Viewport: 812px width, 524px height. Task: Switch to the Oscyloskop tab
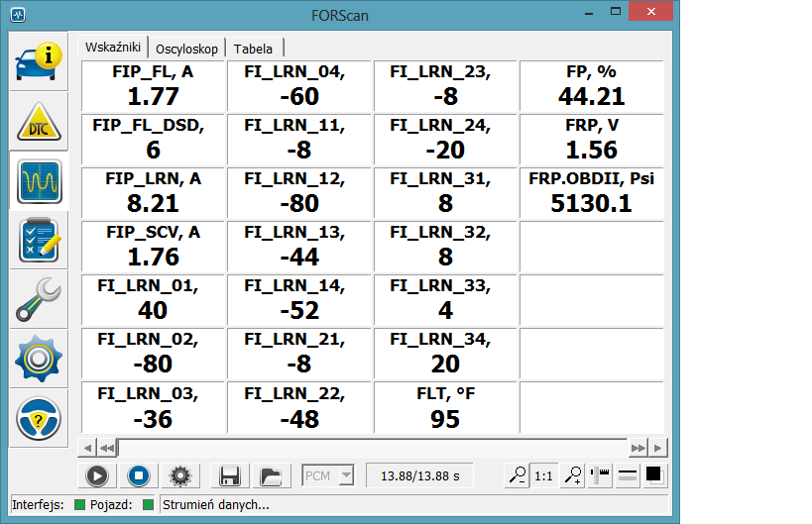[186, 49]
